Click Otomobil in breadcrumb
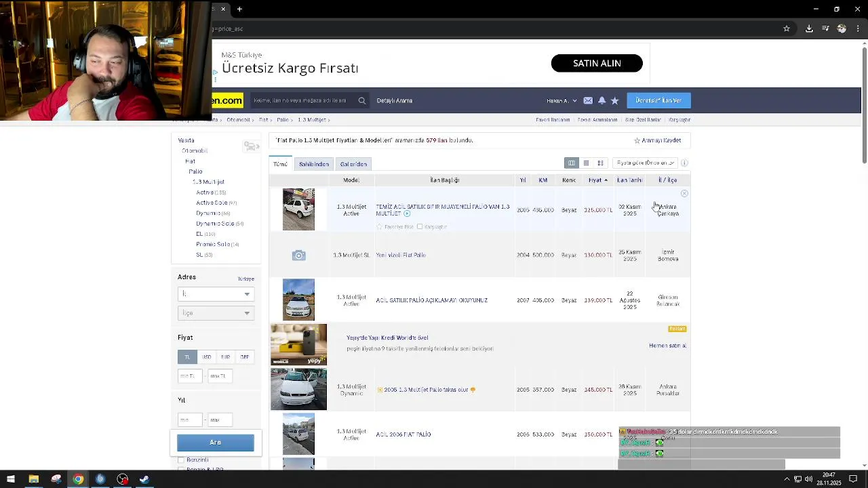 239,120
